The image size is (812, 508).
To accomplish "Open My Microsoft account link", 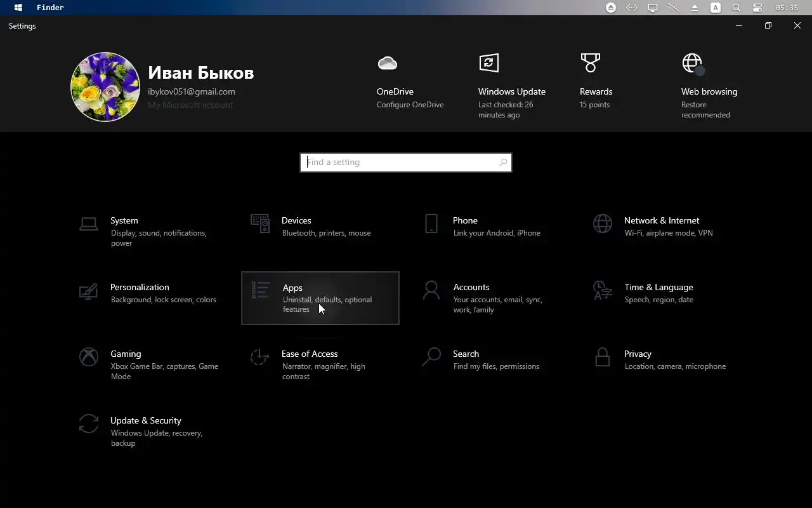I will 190,105.
